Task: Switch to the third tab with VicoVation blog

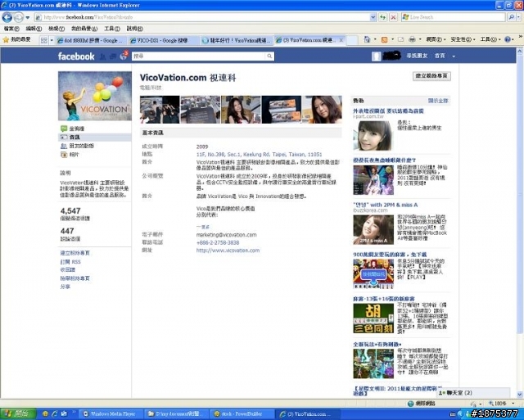Action: pyautogui.click(x=237, y=40)
